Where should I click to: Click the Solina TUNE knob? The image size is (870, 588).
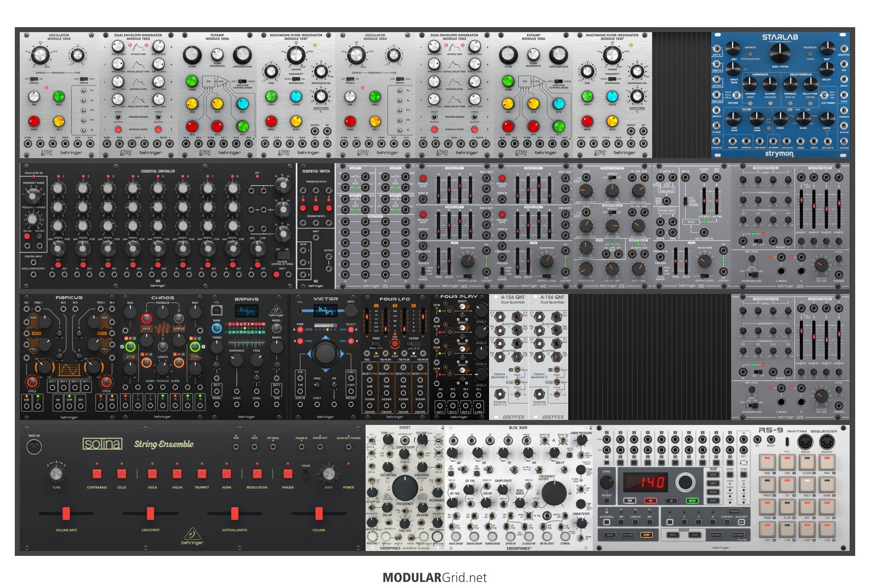pyautogui.click(x=56, y=473)
